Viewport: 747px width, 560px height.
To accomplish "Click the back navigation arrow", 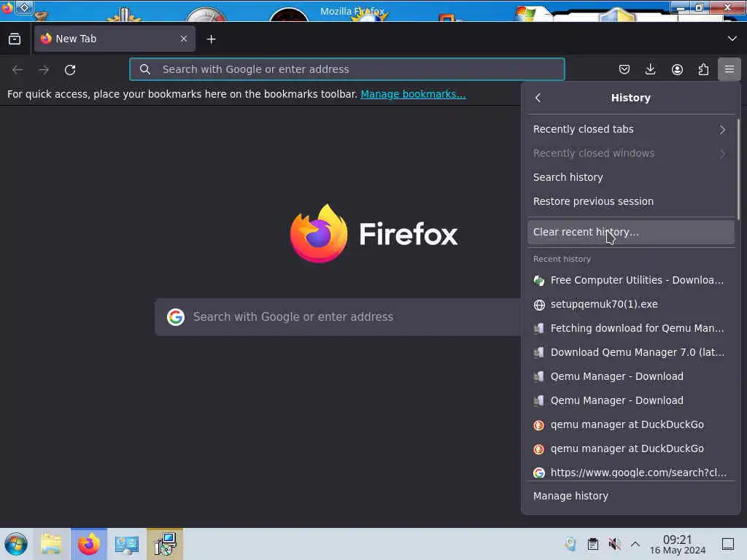I will tap(18, 69).
